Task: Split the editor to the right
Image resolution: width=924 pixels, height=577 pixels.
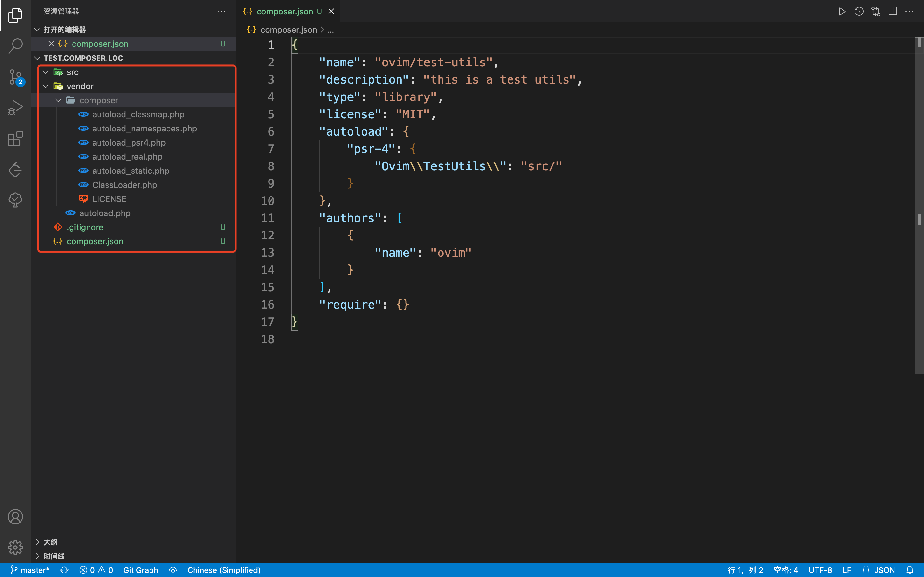Action: (892, 12)
